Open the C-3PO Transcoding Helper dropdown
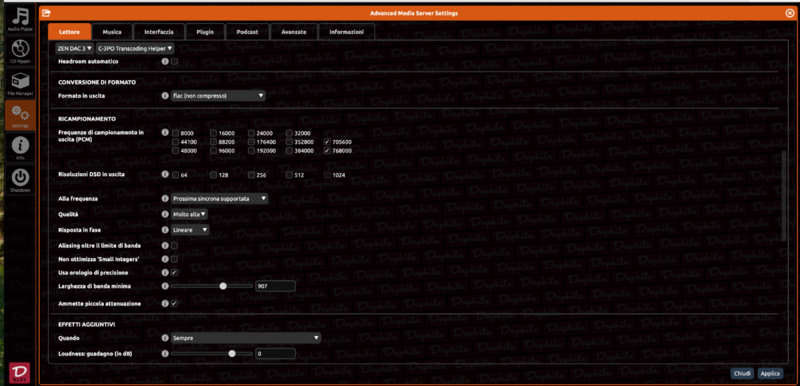 coord(135,48)
